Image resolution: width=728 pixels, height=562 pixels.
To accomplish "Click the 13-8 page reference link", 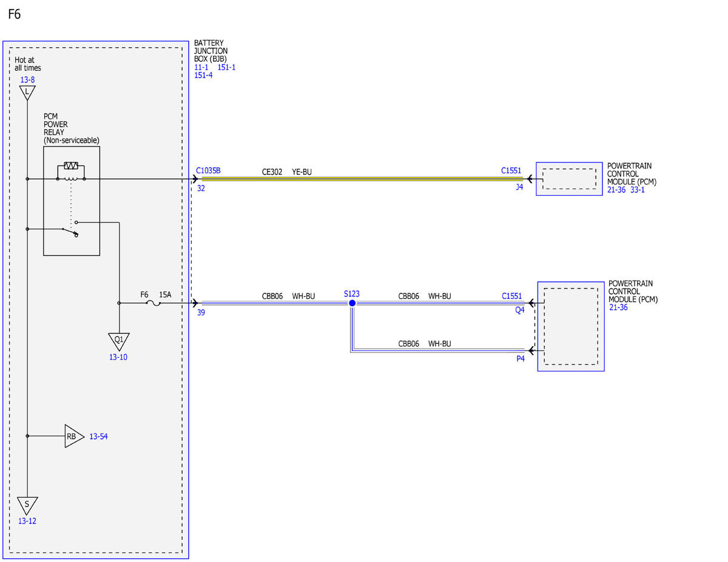I will (27, 79).
